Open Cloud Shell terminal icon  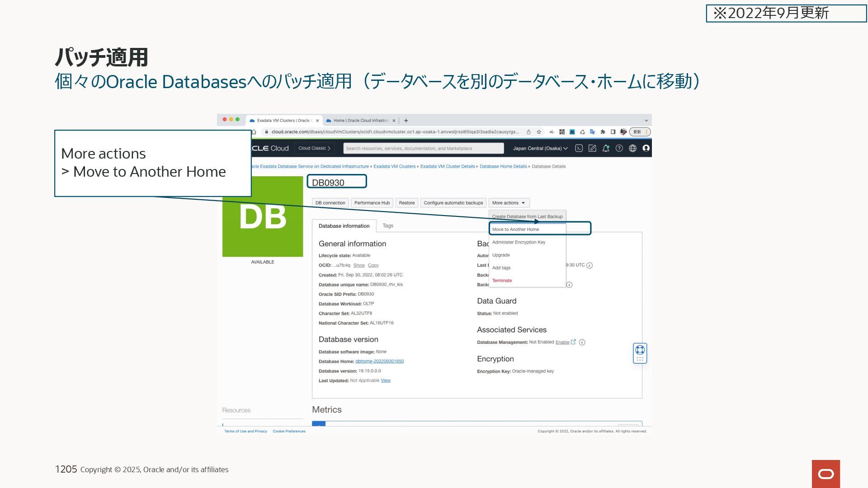(x=579, y=148)
